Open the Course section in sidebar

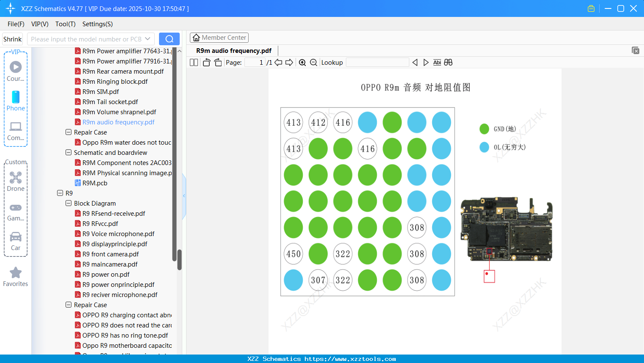pos(16,71)
